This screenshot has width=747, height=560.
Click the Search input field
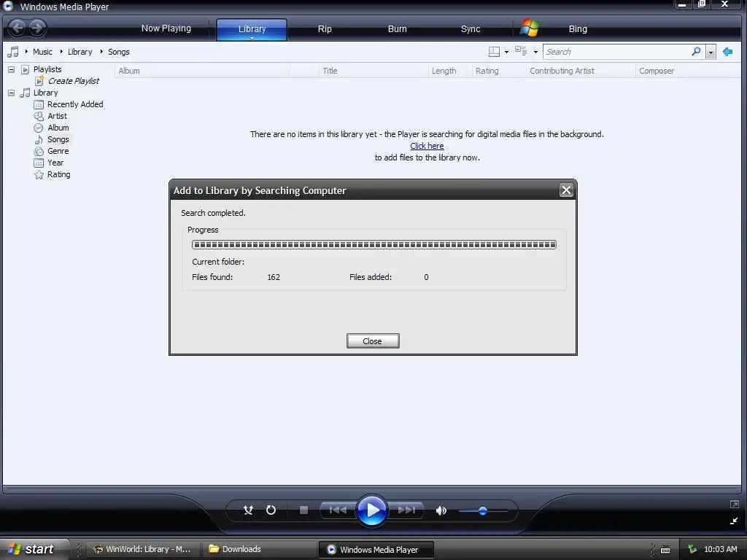(x=617, y=52)
